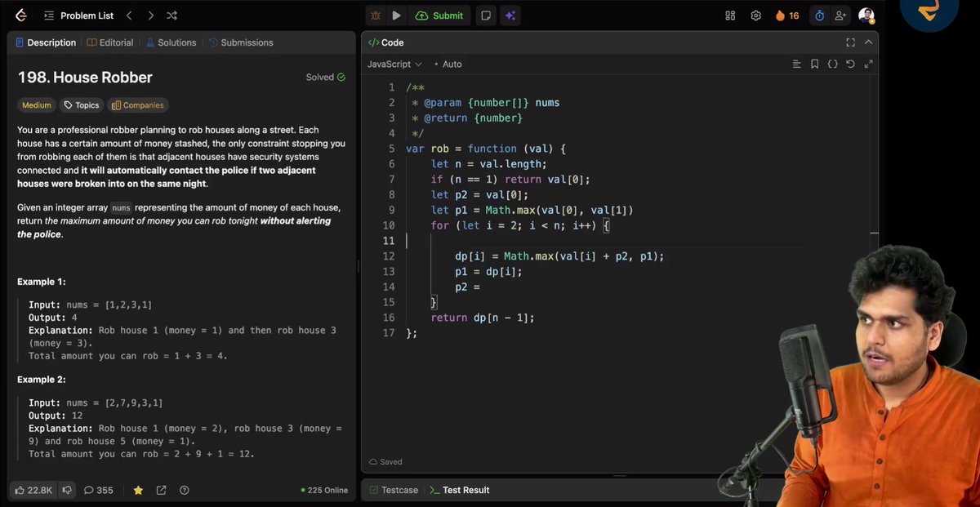Viewport: 980px width, 507px height.
Task: Share the problem external-link icon
Action: click(161, 490)
